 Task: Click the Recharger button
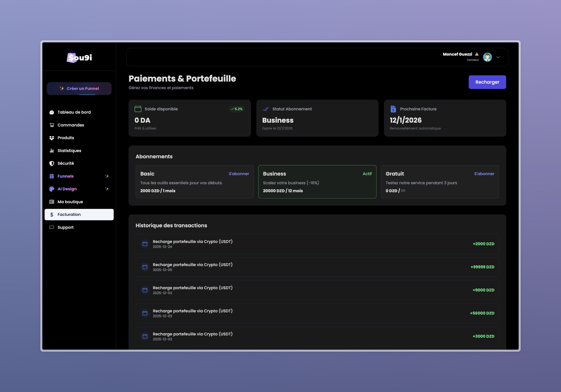(487, 82)
